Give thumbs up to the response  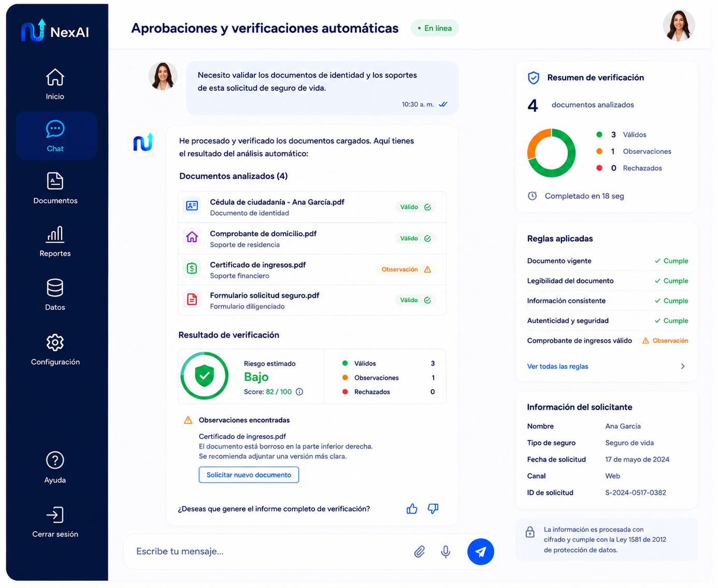412,509
